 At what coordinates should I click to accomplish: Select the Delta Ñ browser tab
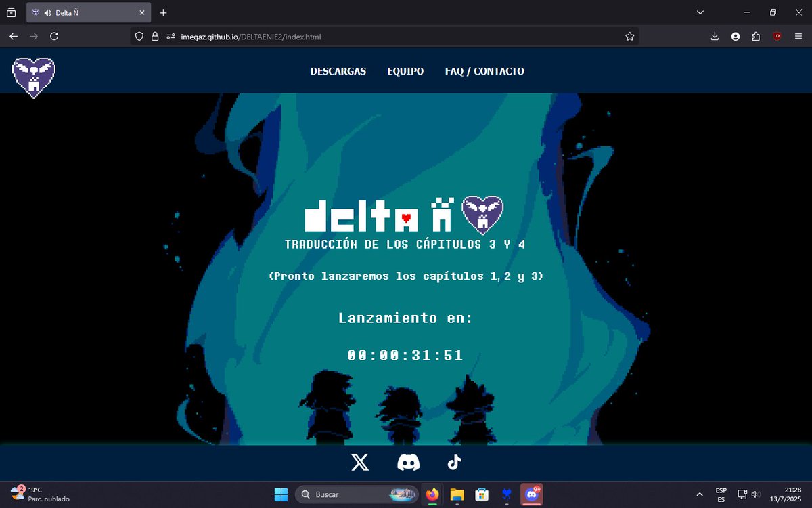point(89,13)
